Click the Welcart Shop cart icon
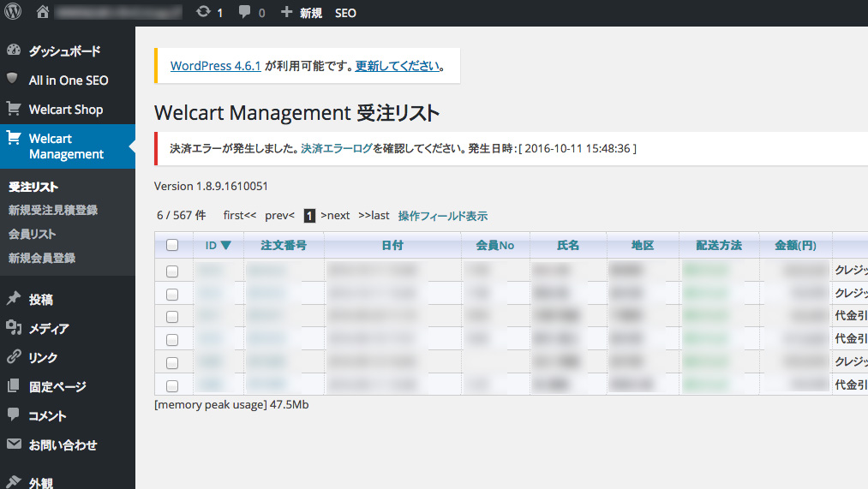 pos(14,109)
